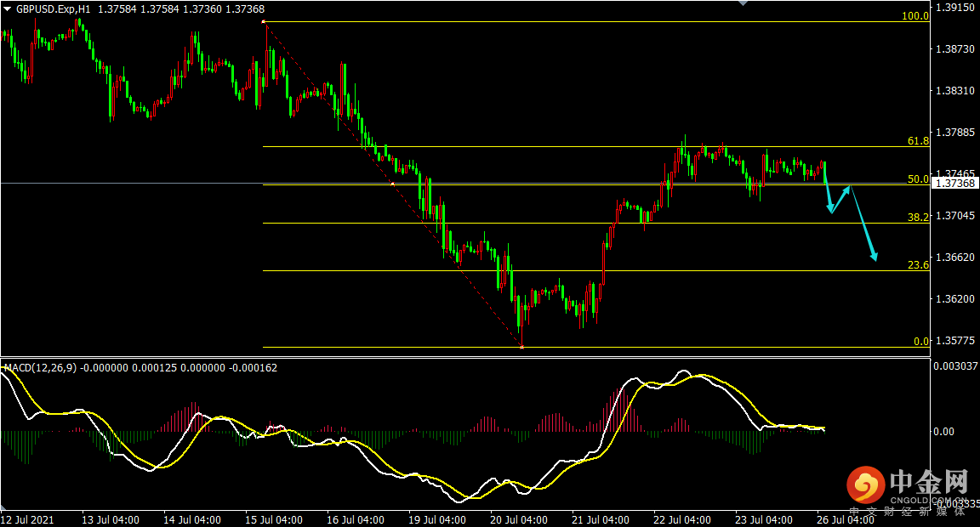This screenshot has height=527, width=980.
Task: Click the low value 1.37360 in chart header
Action: click(x=202, y=9)
